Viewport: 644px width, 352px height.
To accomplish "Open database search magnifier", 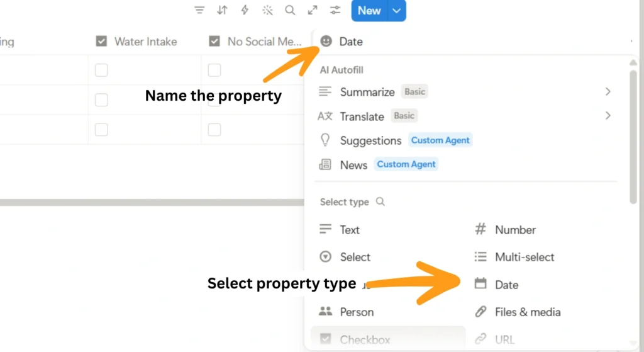I will [290, 10].
